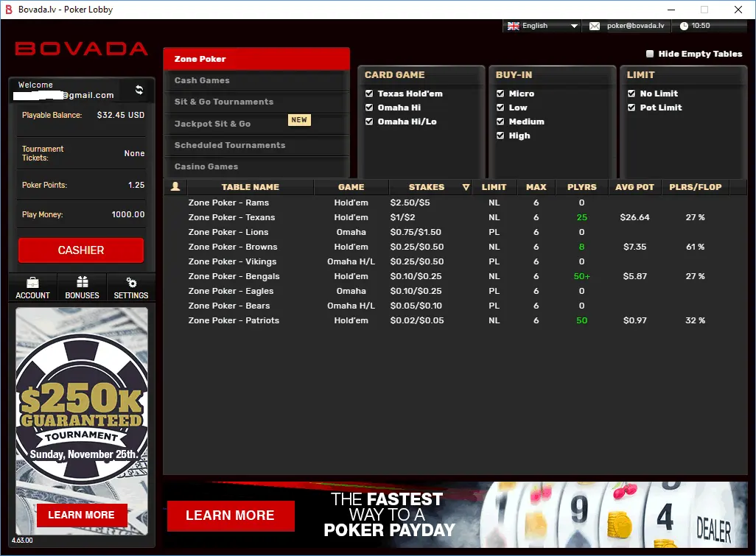Uncheck the Omaha Hi card game filter
Viewport: 756px width, 556px height.
pyautogui.click(x=369, y=108)
